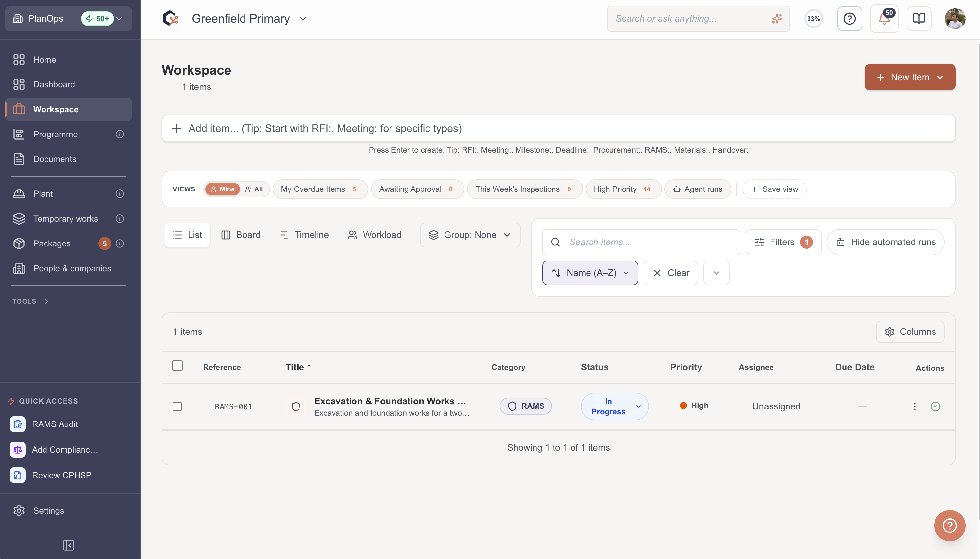980x559 pixels.
Task: Click the Unassigned assignee cell
Action: [x=776, y=406]
